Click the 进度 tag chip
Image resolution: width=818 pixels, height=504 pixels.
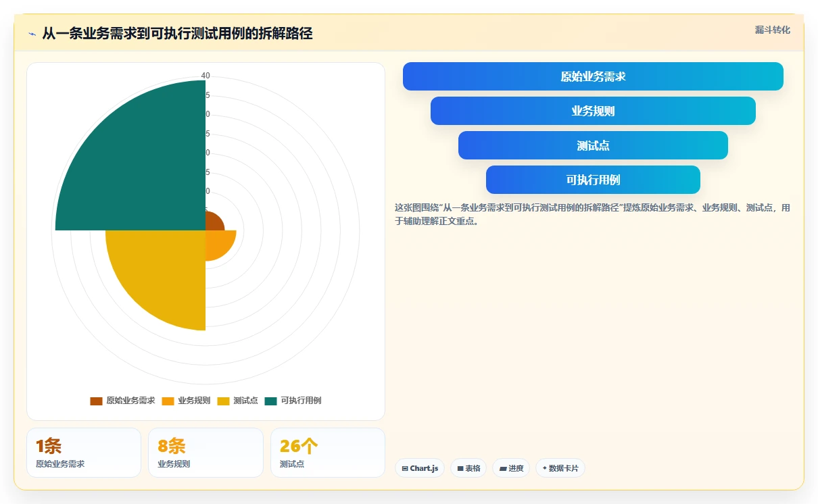(511, 468)
